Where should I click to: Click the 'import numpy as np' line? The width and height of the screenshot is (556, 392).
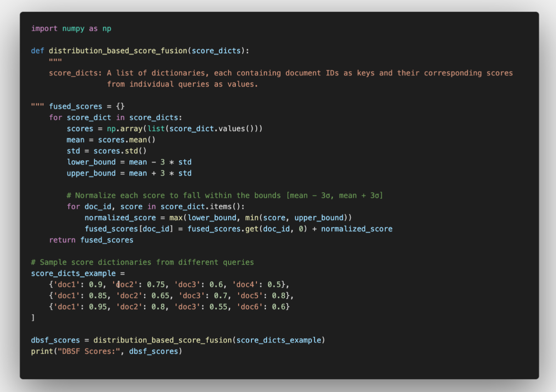click(71, 29)
